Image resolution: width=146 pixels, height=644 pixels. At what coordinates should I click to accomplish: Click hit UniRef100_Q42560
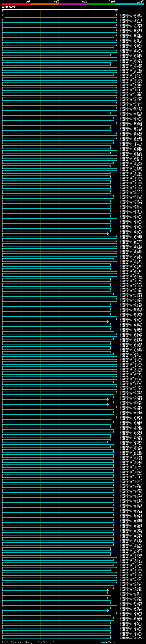pos(131,42)
